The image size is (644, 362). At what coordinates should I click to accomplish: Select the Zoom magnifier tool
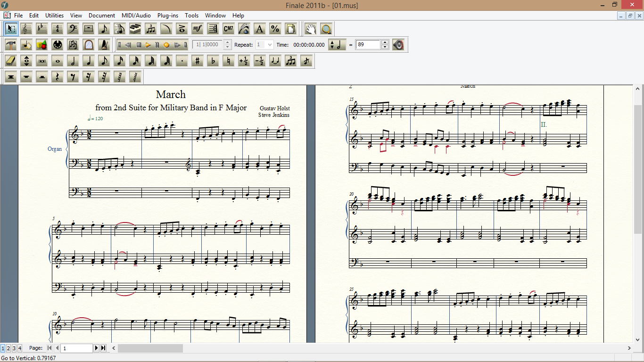click(x=326, y=29)
